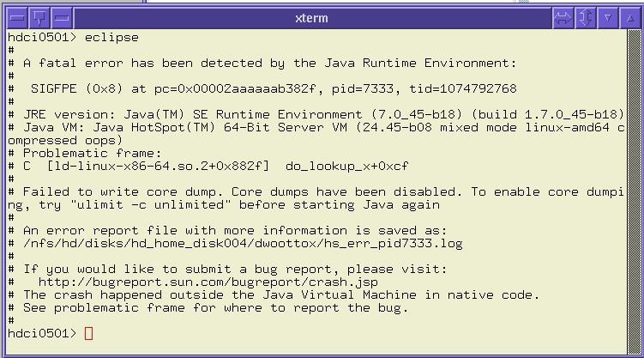The image size is (644, 358).
Task: Click the third dash button left of title
Action: (x=62, y=17)
